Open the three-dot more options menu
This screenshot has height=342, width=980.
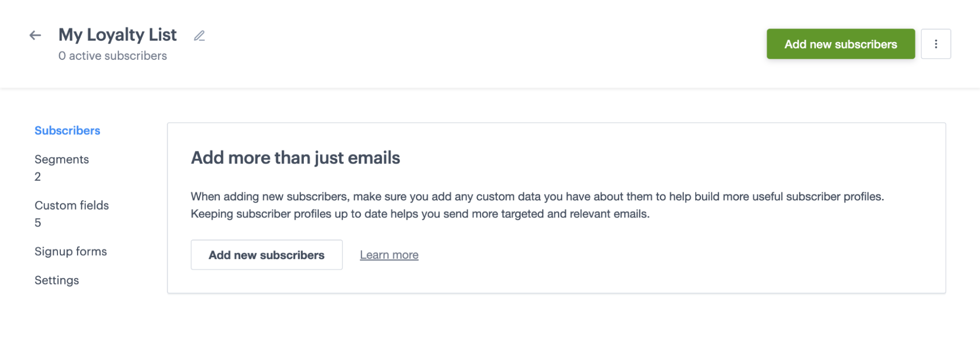tap(935, 44)
